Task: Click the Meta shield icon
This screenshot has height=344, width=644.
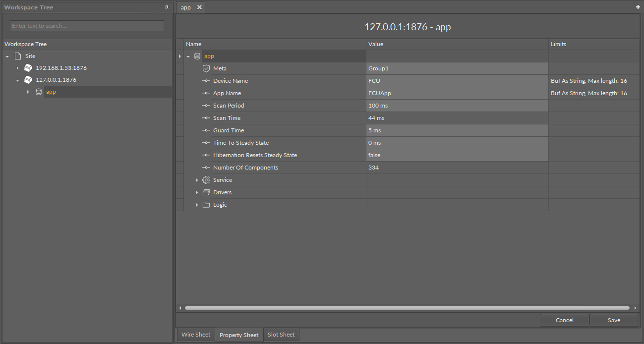Action: coord(206,68)
